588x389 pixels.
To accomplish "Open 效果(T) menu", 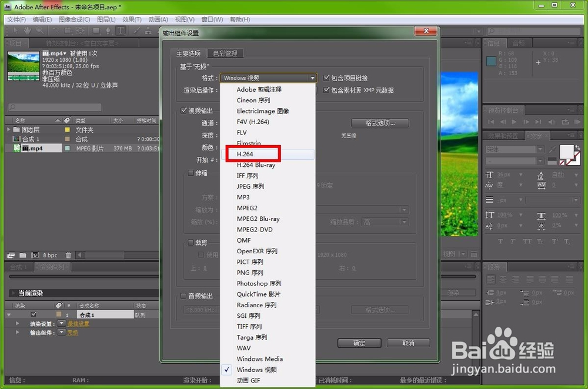I will coord(132,19).
